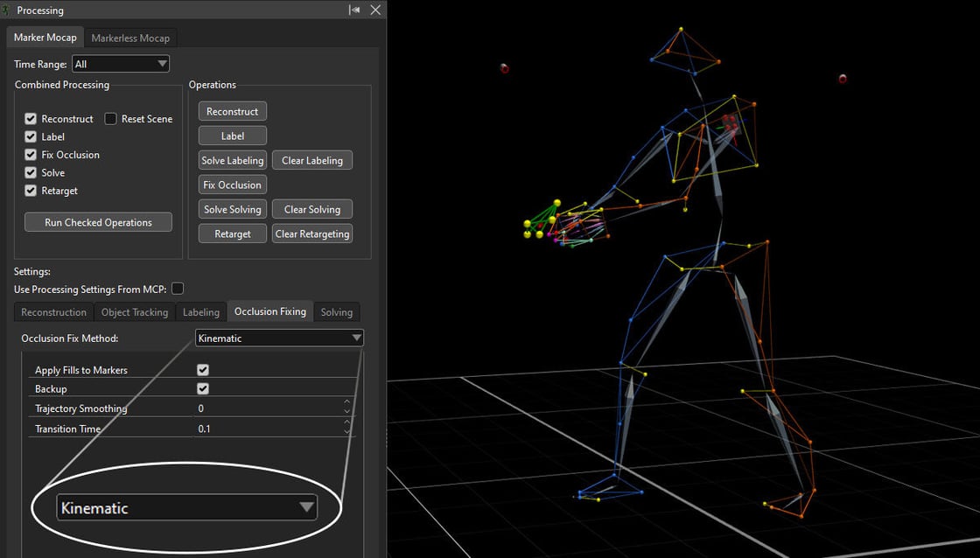Close the Processing panel
Viewport: 980px width, 558px height.
375,10
